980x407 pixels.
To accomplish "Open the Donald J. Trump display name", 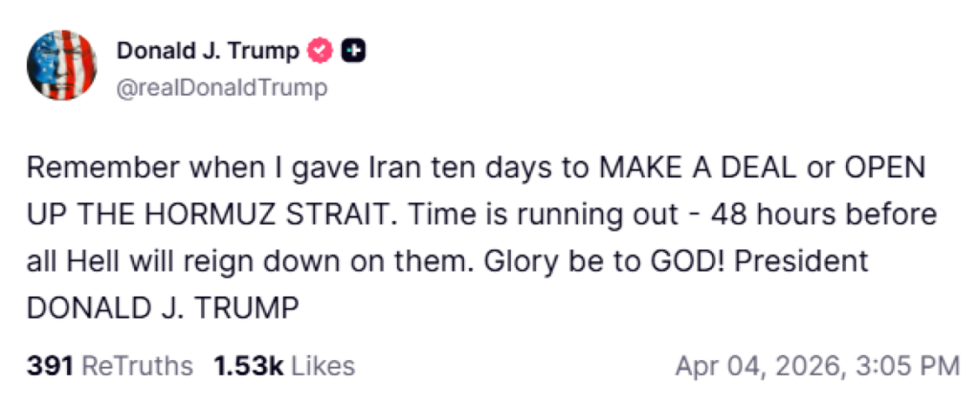I will [x=208, y=52].
